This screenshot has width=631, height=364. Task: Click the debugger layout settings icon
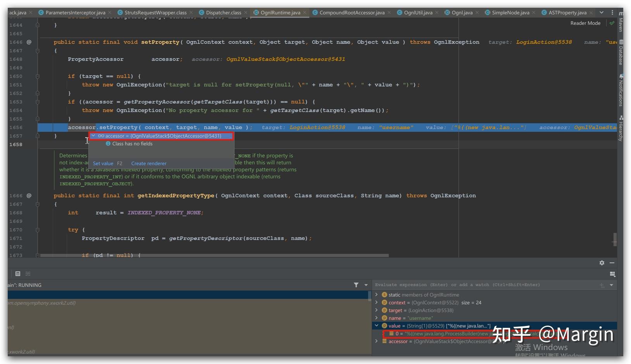(612, 274)
